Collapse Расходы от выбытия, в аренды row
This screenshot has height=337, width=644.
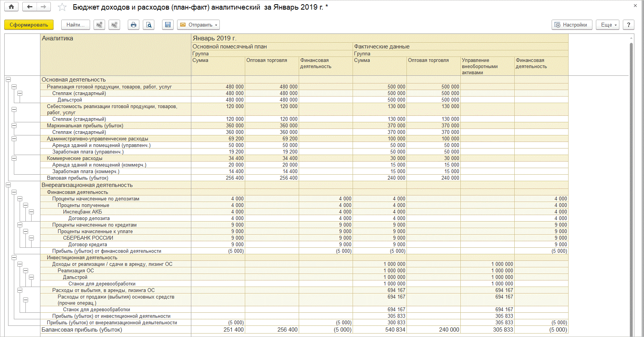20,290
